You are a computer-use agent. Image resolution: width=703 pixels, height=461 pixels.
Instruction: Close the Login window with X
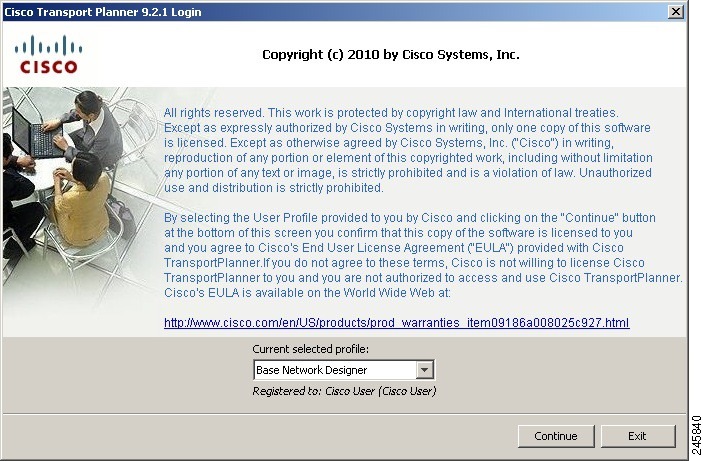(x=675, y=12)
